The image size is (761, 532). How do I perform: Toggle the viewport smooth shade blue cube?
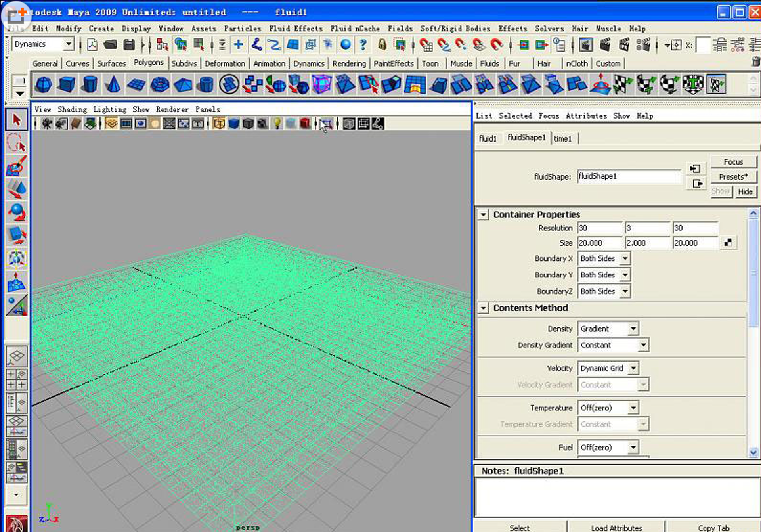click(234, 124)
